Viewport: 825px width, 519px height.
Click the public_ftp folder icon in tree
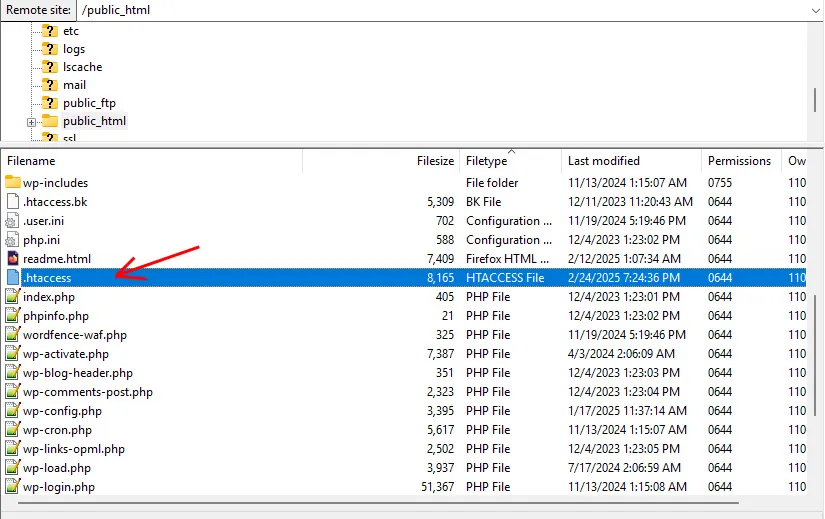[x=50, y=103]
